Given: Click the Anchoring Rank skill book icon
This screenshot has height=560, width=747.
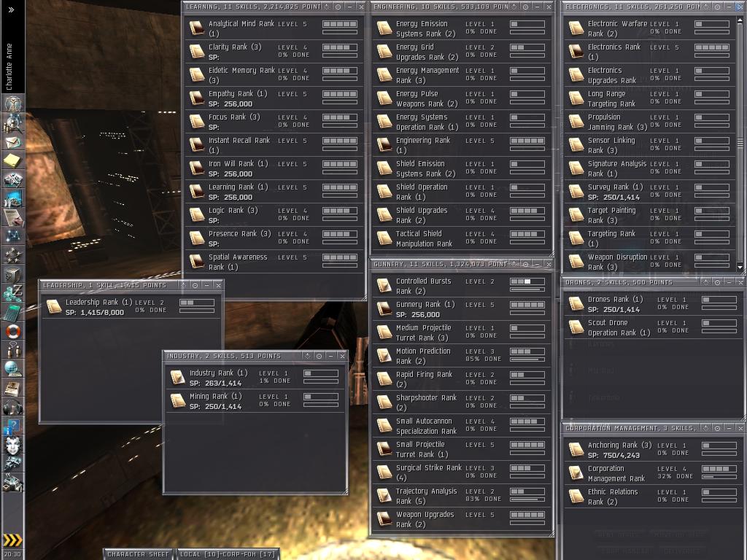Looking at the screenshot, I should 576,450.
